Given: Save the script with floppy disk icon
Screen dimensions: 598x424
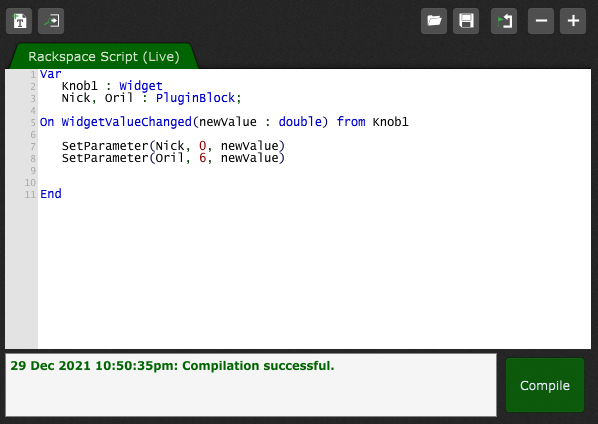Looking at the screenshot, I should pyautogui.click(x=466, y=21).
